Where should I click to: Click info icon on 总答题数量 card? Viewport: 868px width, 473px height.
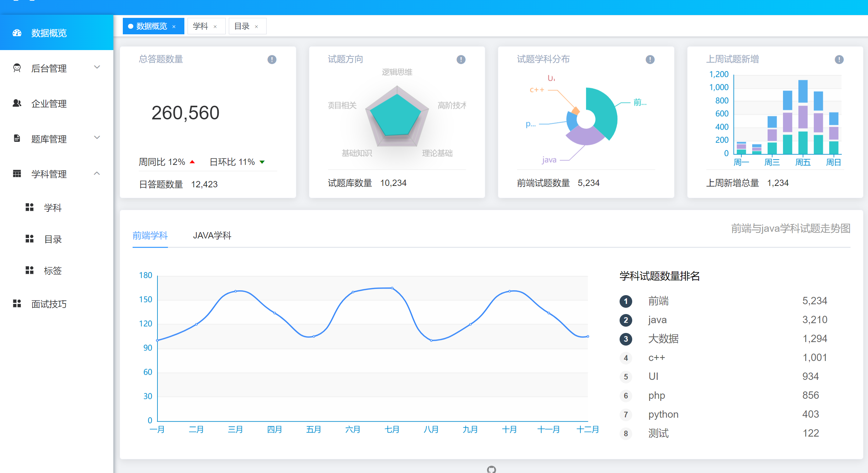click(x=272, y=60)
